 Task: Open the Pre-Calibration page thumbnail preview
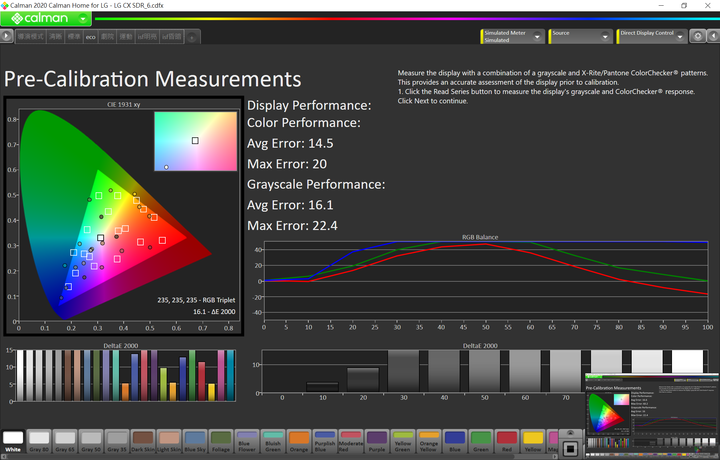652,416
